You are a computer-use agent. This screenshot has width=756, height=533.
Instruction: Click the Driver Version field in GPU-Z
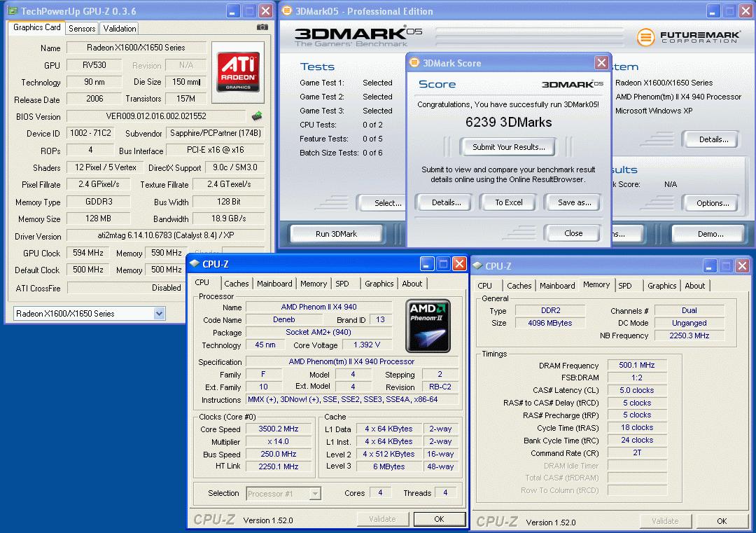coord(165,235)
